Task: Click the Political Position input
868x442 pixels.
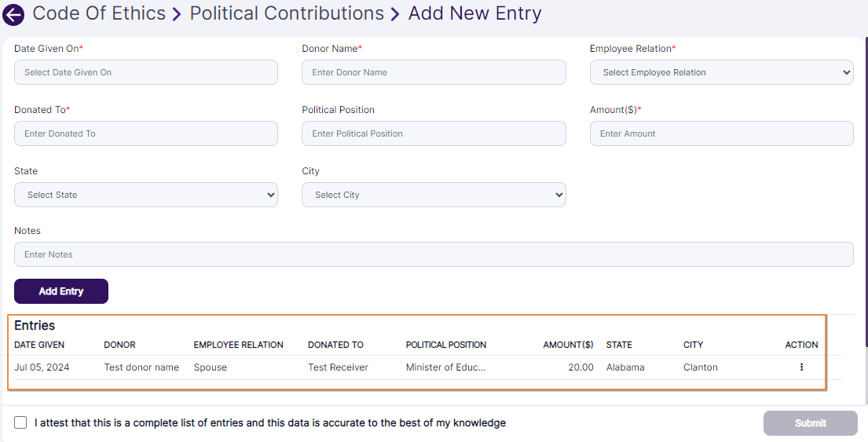Action: tap(434, 133)
